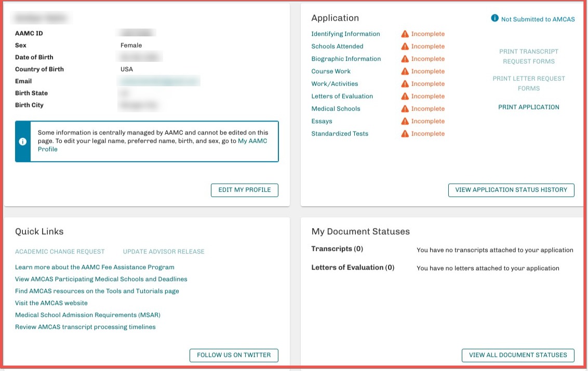Open Update Advisor Release link
The width and height of the screenshot is (588, 371).
tap(164, 251)
